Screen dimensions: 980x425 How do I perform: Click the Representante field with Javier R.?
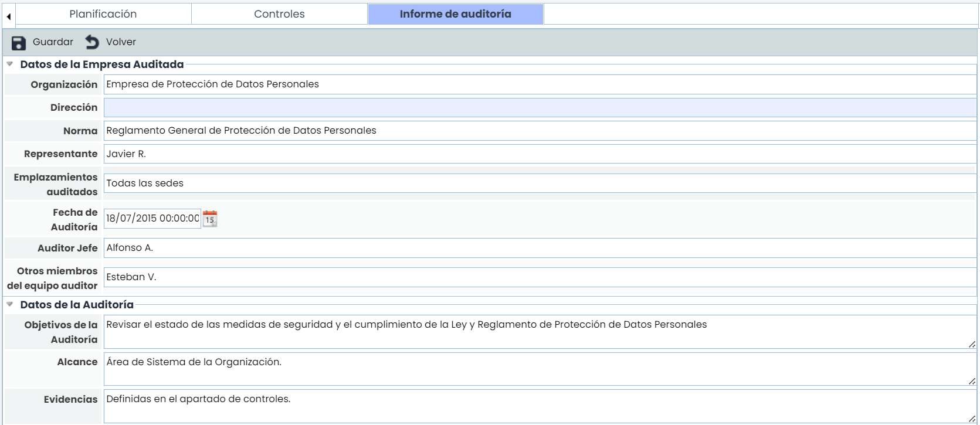pos(540,154)
